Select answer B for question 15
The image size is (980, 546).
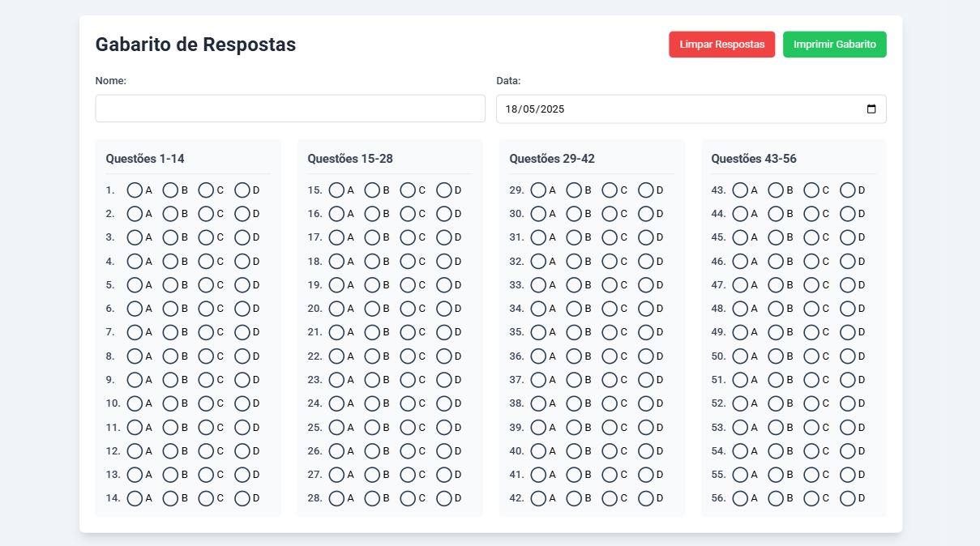(372, 190)
